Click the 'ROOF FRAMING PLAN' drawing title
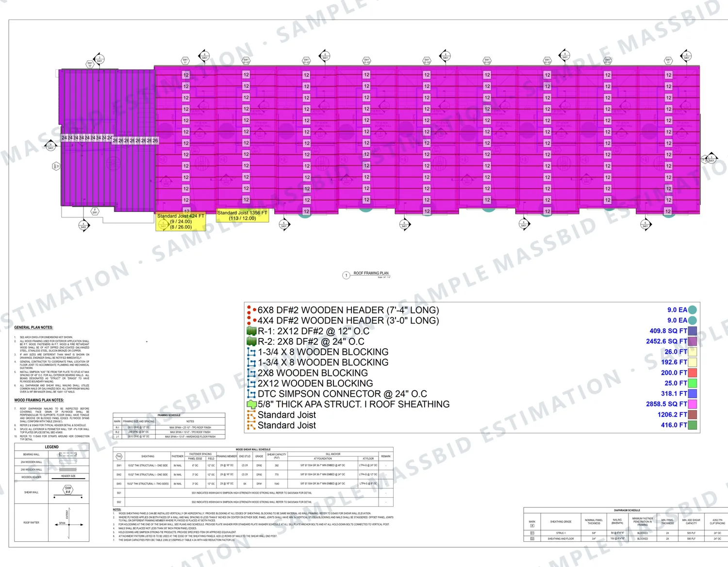 pyautogui.click(x=371, y=274)
